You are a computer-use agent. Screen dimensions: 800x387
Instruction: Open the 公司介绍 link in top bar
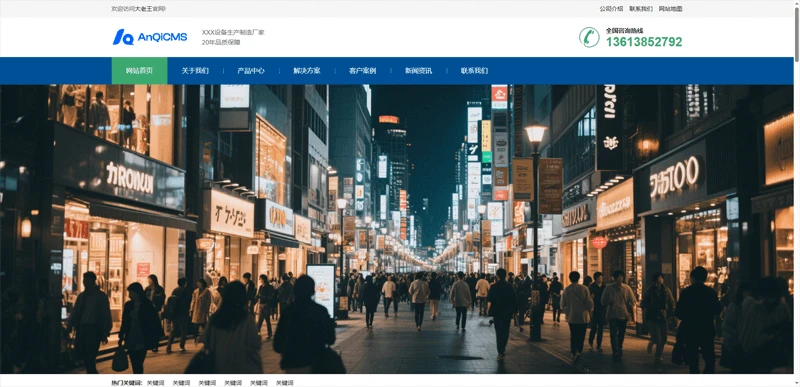611,9
